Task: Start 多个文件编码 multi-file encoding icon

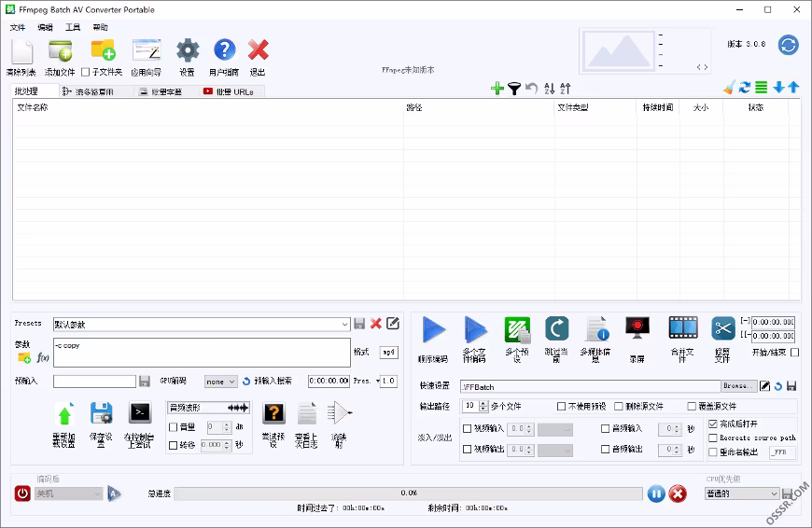Action: pos(475,329)
